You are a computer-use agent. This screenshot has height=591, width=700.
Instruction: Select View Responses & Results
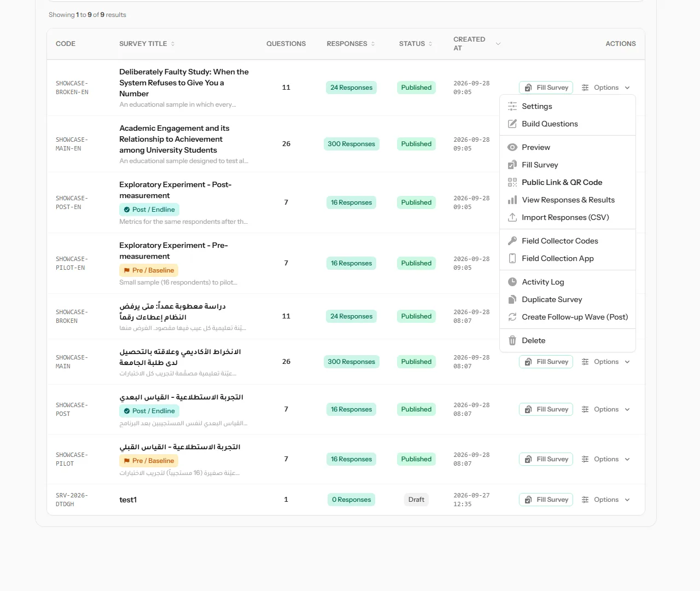[x=567, y=200]
